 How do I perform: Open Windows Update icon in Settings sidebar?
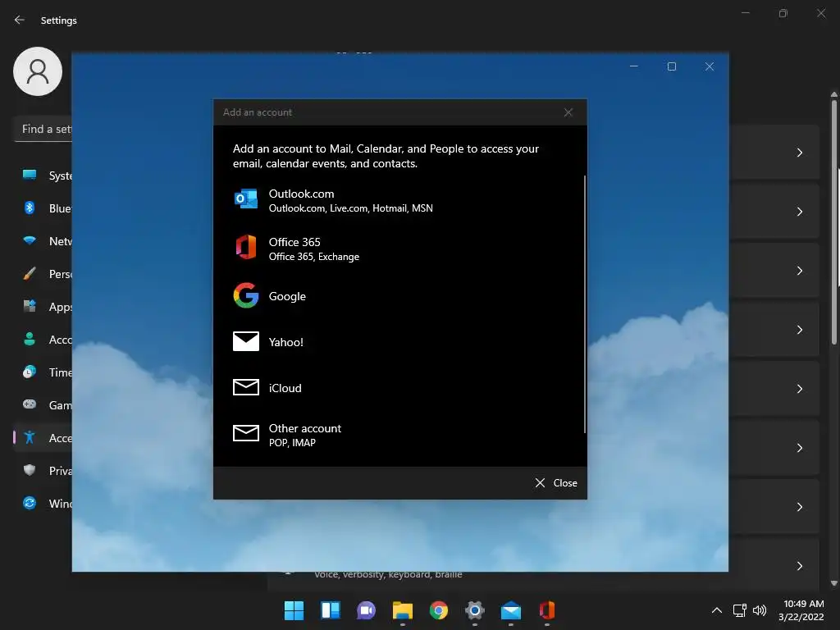30,503
